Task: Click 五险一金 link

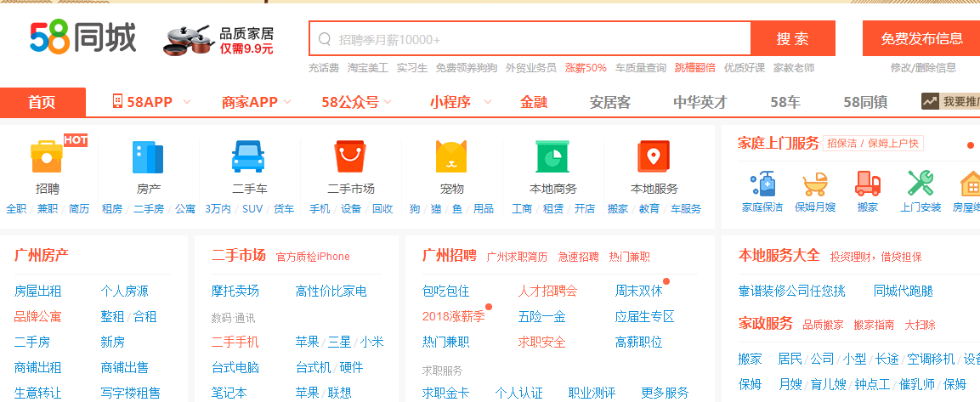Action: (542, 316)
